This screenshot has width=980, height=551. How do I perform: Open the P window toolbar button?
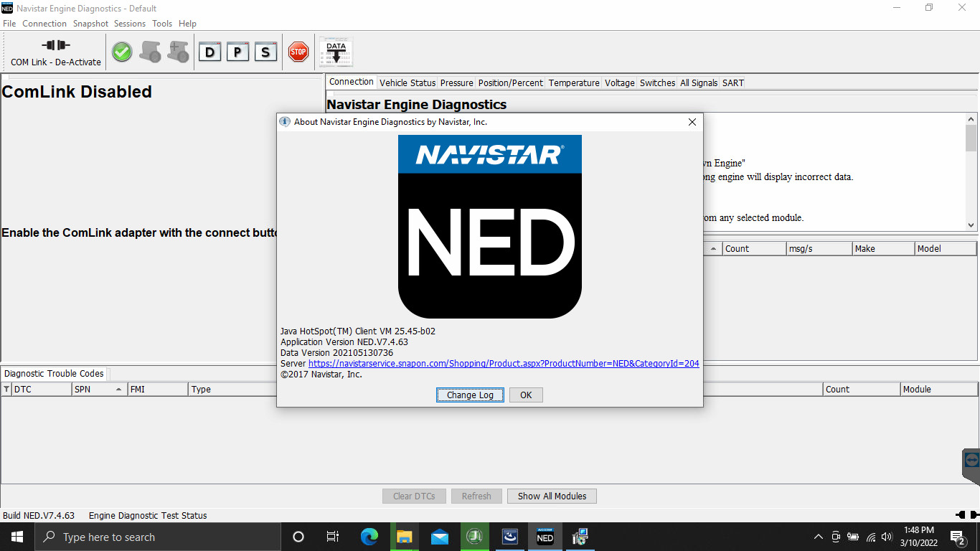pos(237,52)
